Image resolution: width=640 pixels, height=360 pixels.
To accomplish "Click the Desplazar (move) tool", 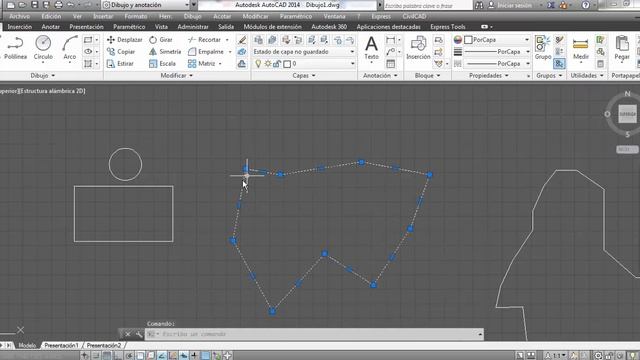I will pyautogui.click(x=124, y=40).
